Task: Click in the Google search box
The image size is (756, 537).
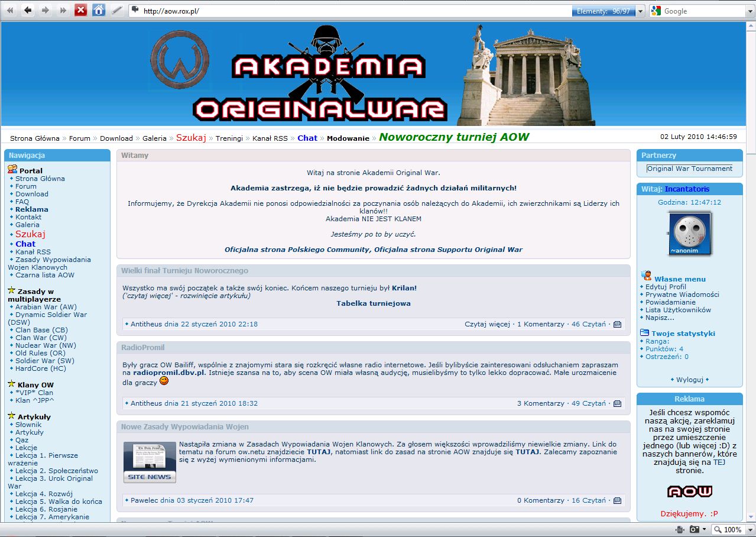Action: tap(702, 11)
